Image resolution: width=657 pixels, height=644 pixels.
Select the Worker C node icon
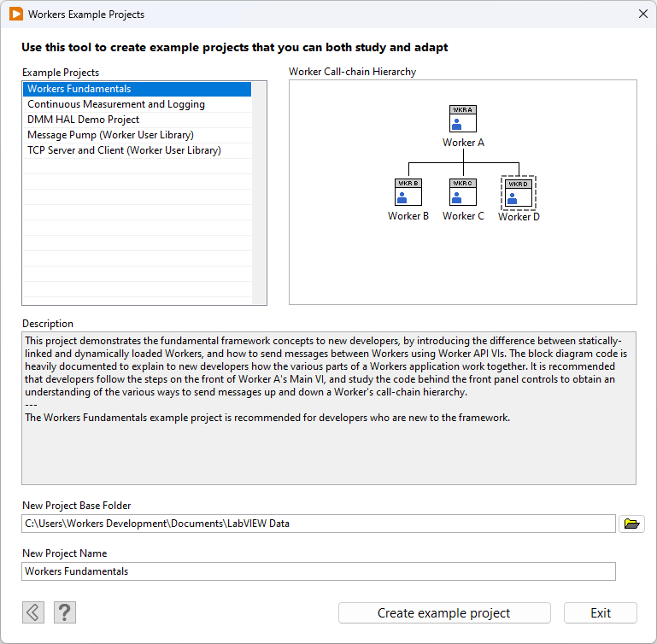click(462, 192)
